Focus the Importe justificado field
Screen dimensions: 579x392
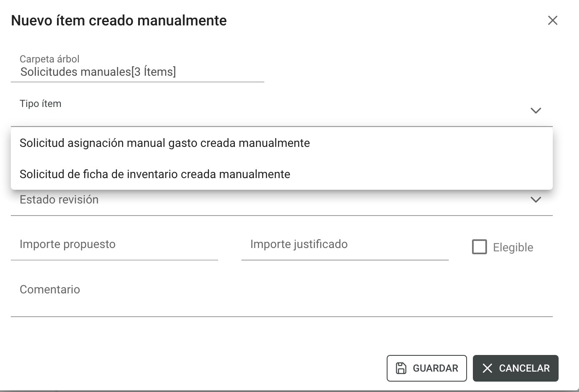[345, 245]
